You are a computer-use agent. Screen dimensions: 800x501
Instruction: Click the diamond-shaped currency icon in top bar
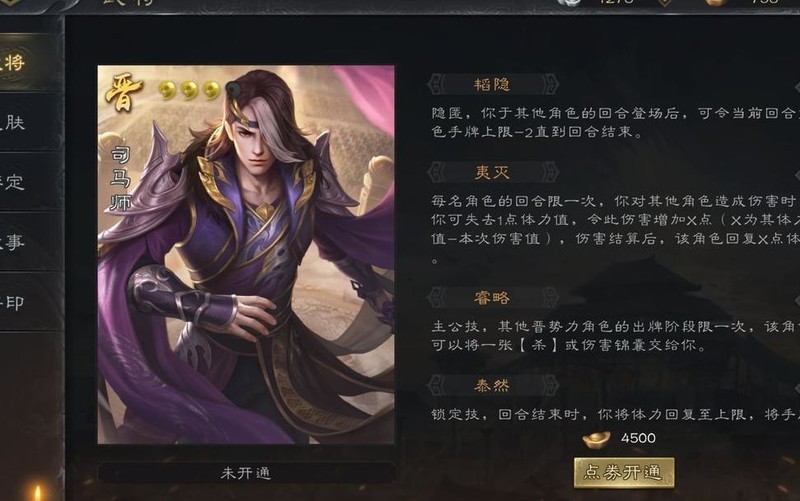(664, 3)
